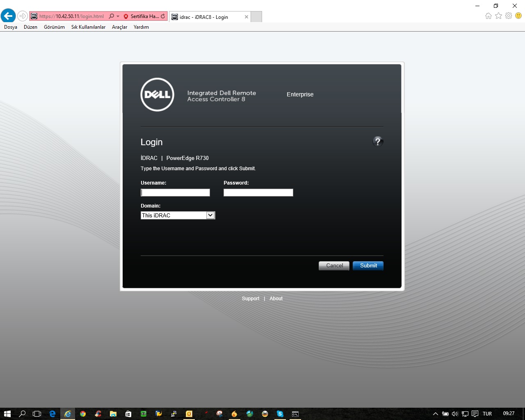Screen dimensions: 525x420
Task: Click the browser Home icon
Action: (488, 16)
